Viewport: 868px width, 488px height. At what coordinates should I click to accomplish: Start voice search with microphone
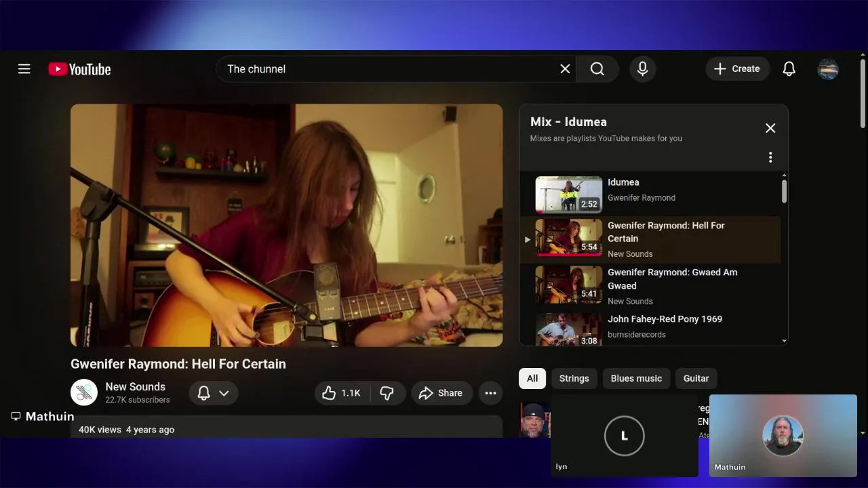[643, 69]
